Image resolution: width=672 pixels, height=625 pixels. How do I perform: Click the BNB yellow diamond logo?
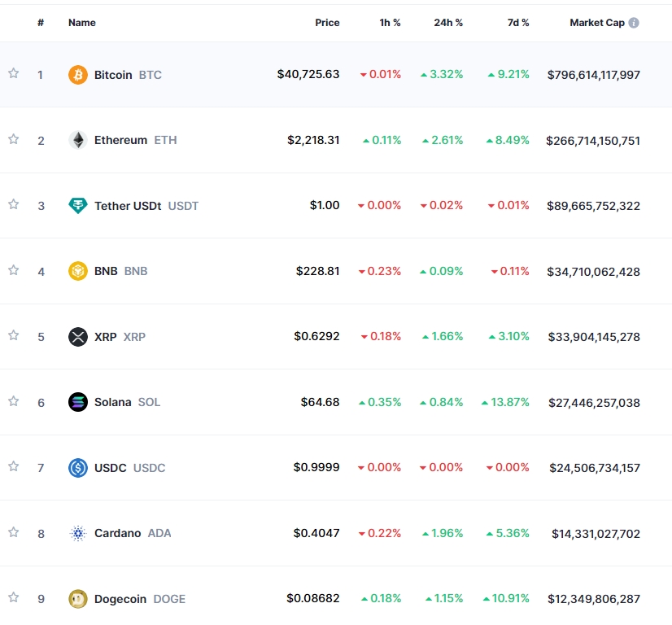tap(77, 270)
